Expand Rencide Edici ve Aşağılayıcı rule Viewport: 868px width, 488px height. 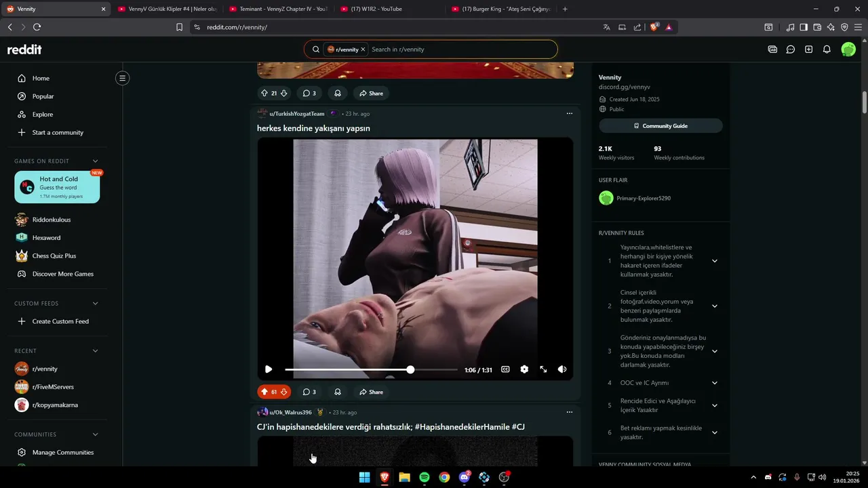714,405
